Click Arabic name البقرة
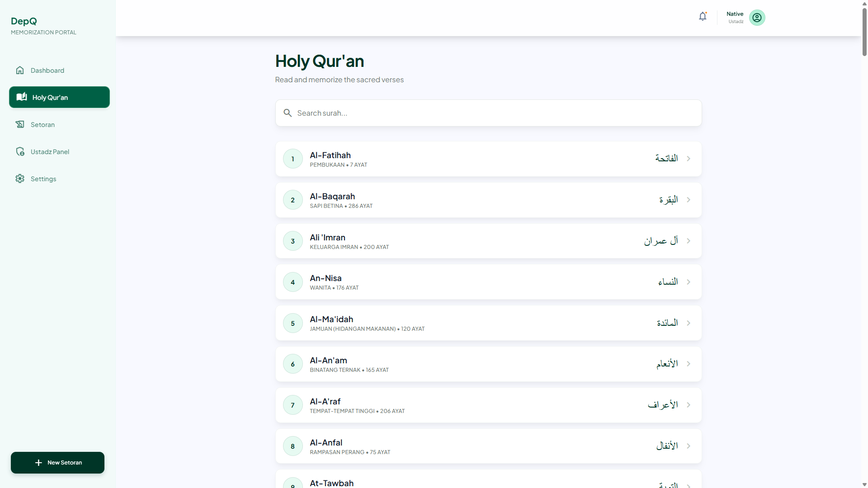Viewport: 868px width, 488px height. click(x=668, y=199)
